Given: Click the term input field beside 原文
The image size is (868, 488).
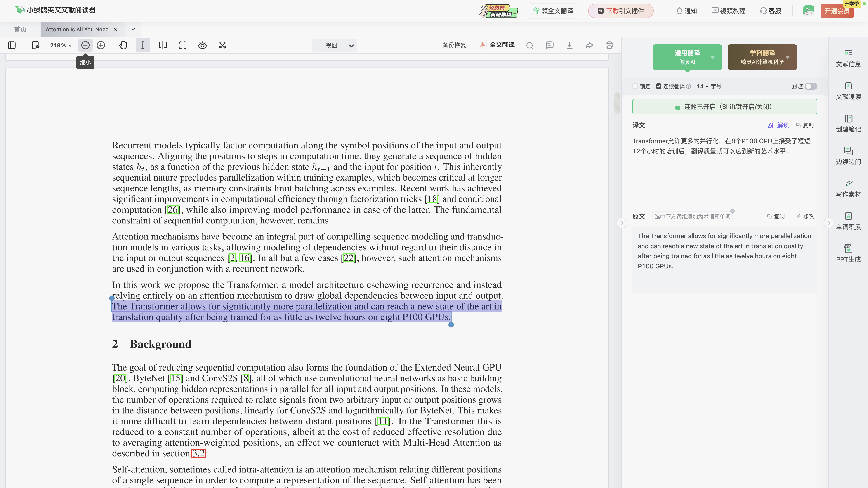Looking at the screenshot, I should tap(692, 216).
